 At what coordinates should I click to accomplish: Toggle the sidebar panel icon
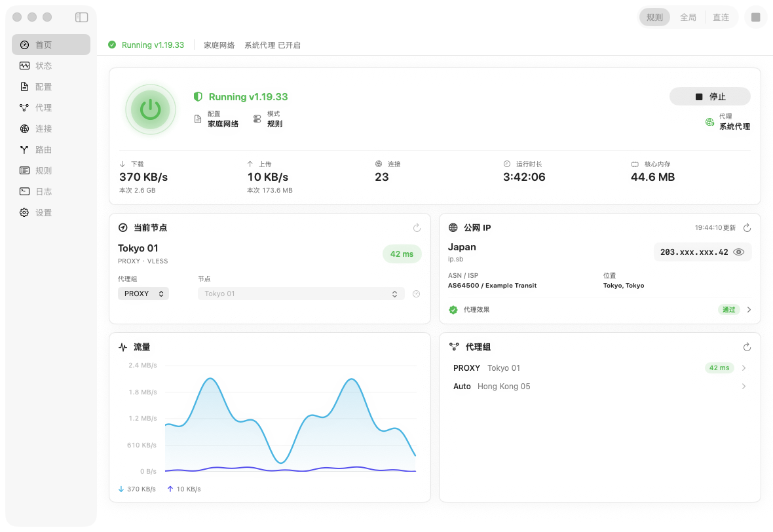coord(81,17)
